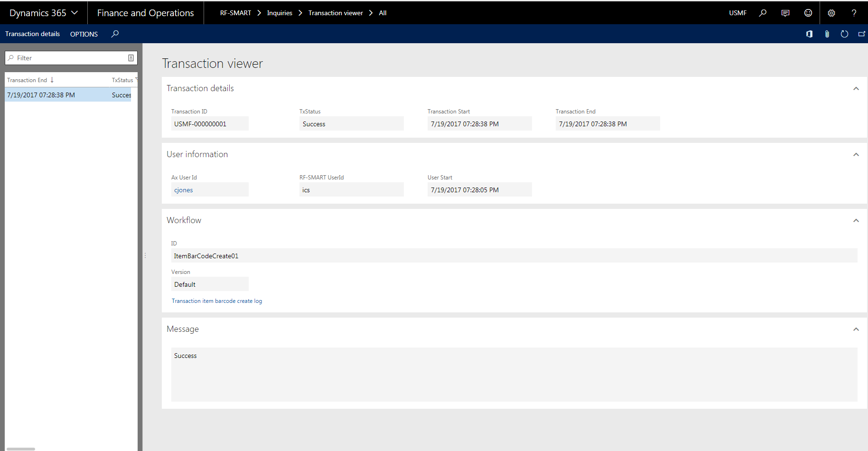Open the OPTIONS menu tab
This screenshot has width=868, height=451.
click(84, 34)
